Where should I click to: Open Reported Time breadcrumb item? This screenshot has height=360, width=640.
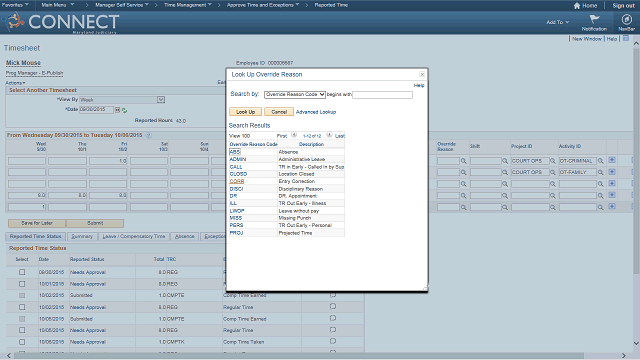click(x=331, y=5)
